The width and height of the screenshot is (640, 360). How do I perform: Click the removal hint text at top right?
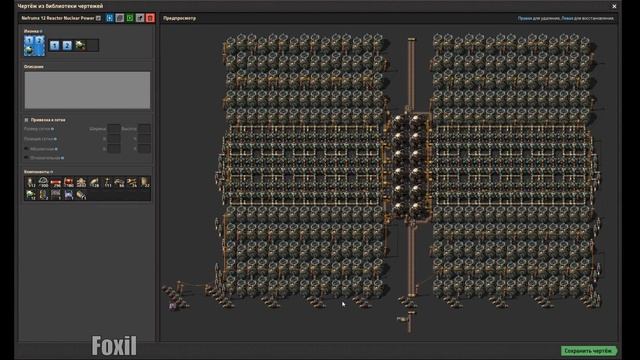coord(566,18)
